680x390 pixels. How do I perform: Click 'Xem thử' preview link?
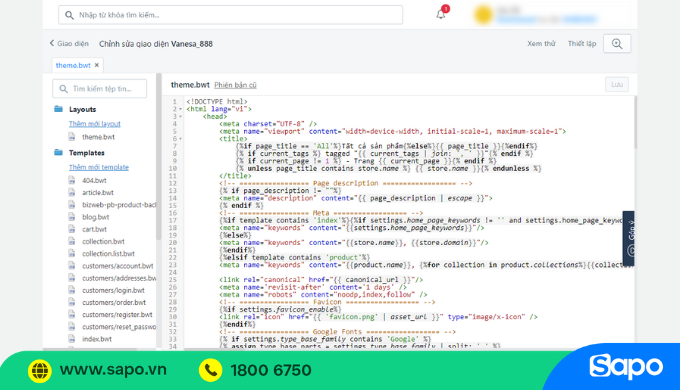[541, 43]
